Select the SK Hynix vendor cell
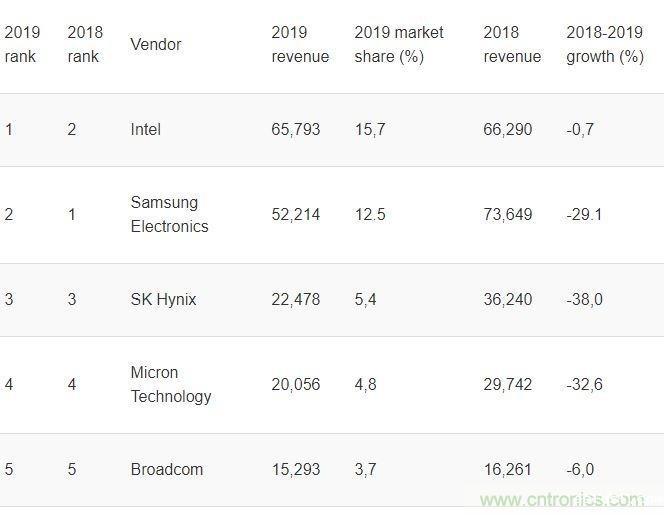Viewport: 664px width, 515px height. [163, 300]
